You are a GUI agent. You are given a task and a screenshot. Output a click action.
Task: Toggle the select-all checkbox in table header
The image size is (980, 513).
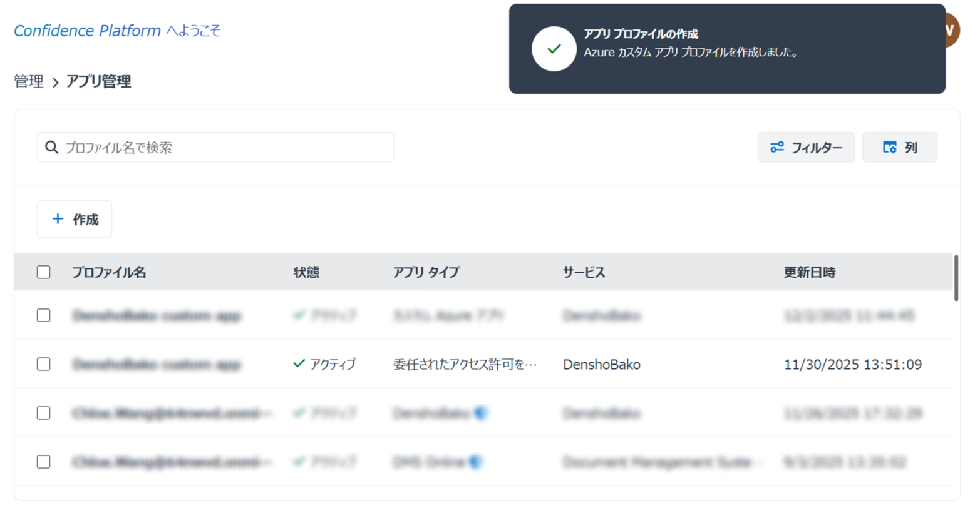click(43, 272)
